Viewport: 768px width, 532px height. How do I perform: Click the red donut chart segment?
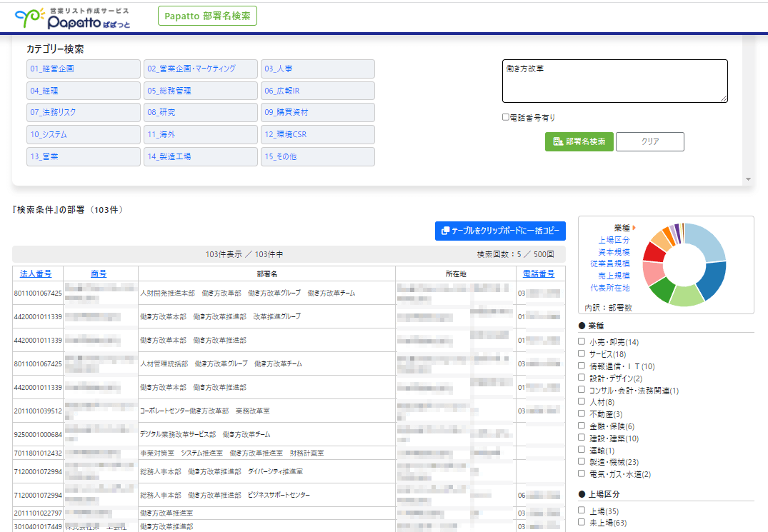[654, 251]
